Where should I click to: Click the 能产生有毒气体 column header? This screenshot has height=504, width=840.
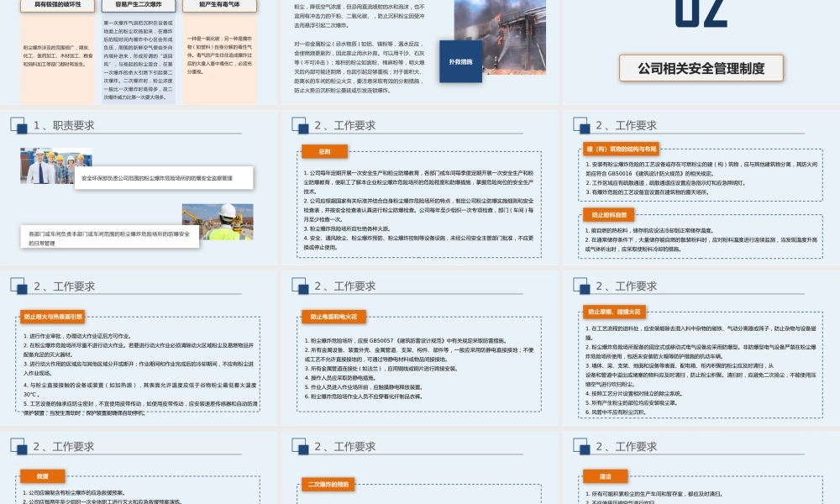pyautogui.click(x=219, y=5)
